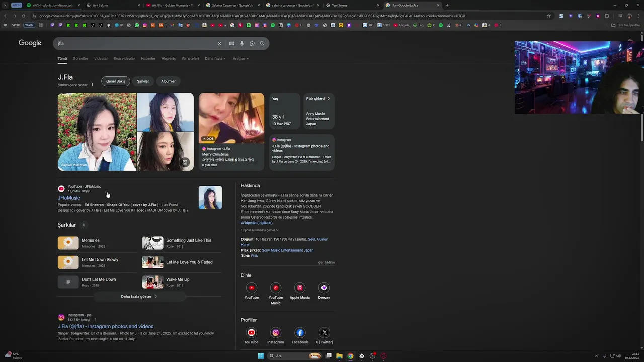This screenshot has width=644, height=362.
Task: Open Facebook icon under Profiller
Action: tap(300, 332)
